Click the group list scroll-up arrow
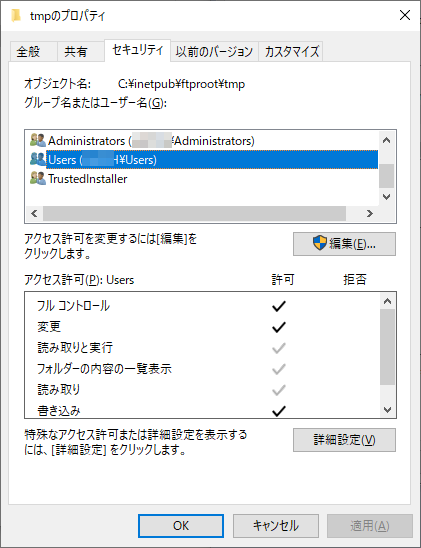This screenshot has height=548, width=421. [386, 140]
